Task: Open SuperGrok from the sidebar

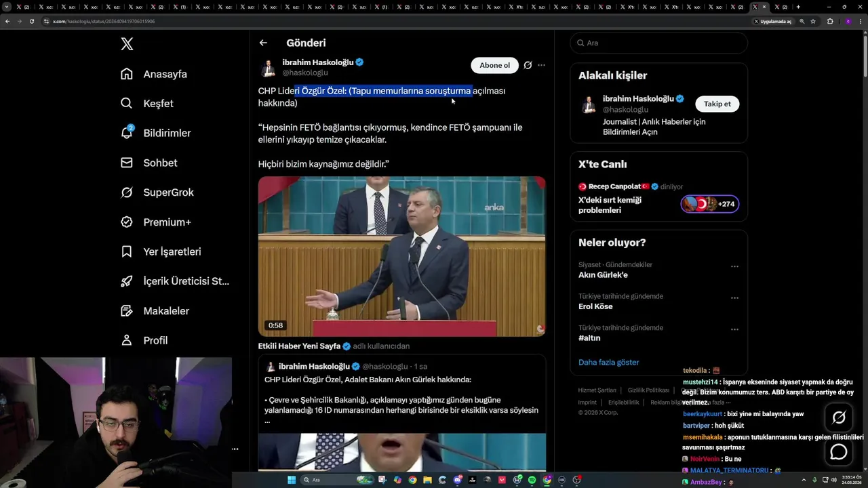Action: tap(157, 192)
